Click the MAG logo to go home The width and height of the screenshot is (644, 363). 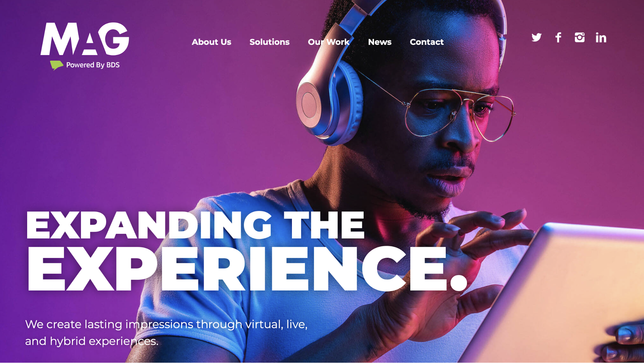coord(85,39)
